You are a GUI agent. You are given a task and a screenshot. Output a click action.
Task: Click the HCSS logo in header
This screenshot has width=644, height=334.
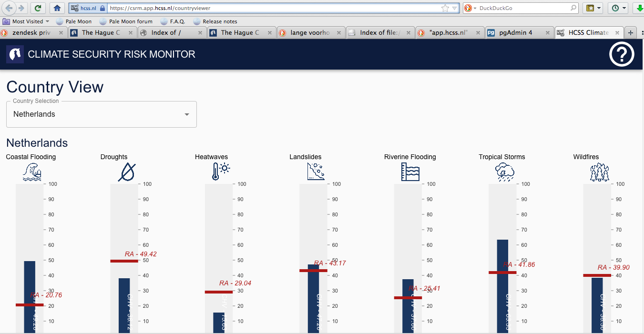click(15, 54)
